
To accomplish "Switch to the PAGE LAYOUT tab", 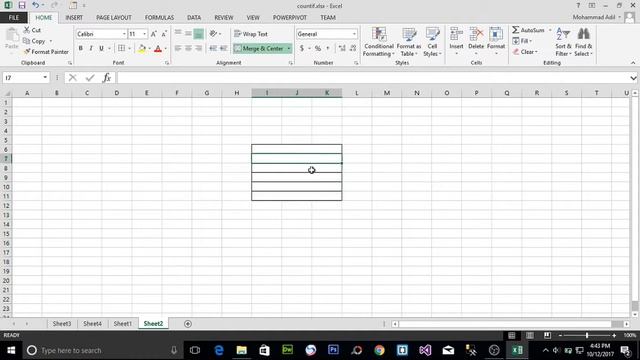I will [x=114, y=18].
